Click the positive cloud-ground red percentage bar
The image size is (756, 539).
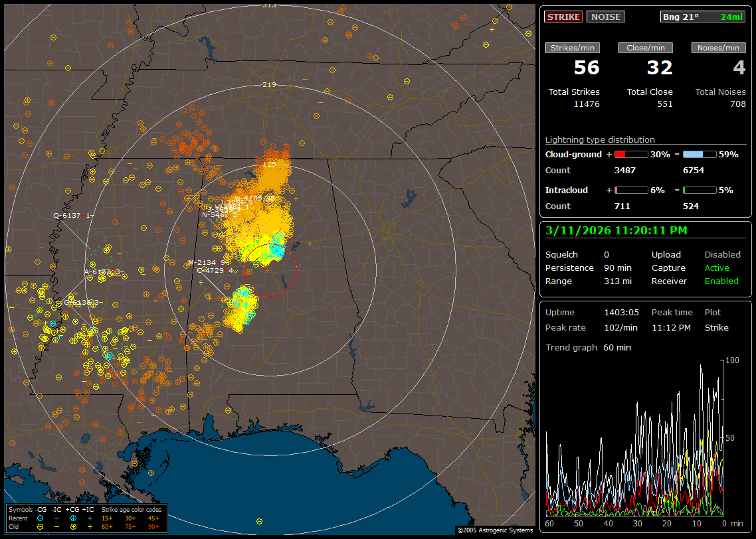pos(630,154)
